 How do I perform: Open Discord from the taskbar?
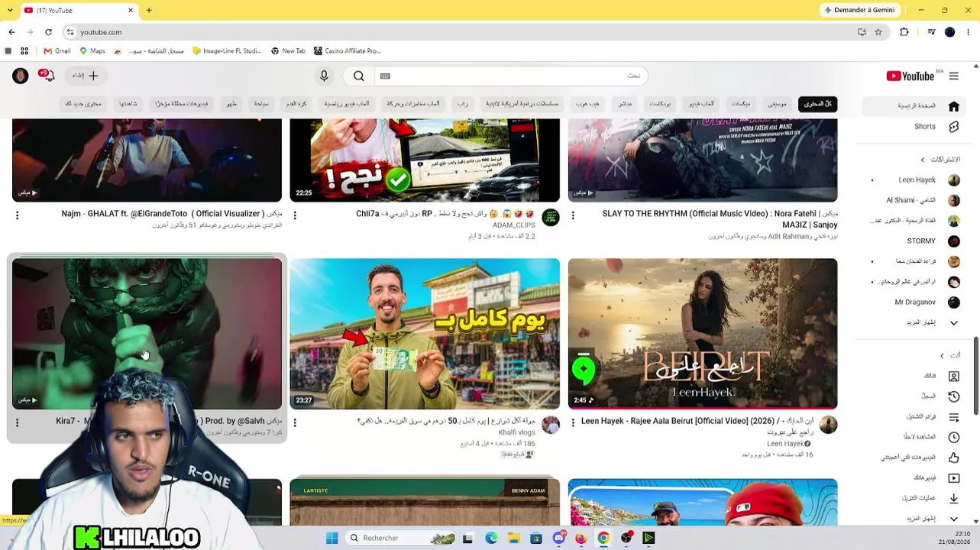coord(559,538)
